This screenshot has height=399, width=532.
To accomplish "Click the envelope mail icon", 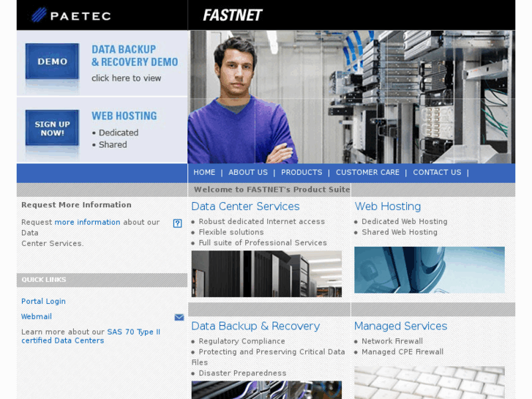I will pyautogui.click(x=179, y=317).
